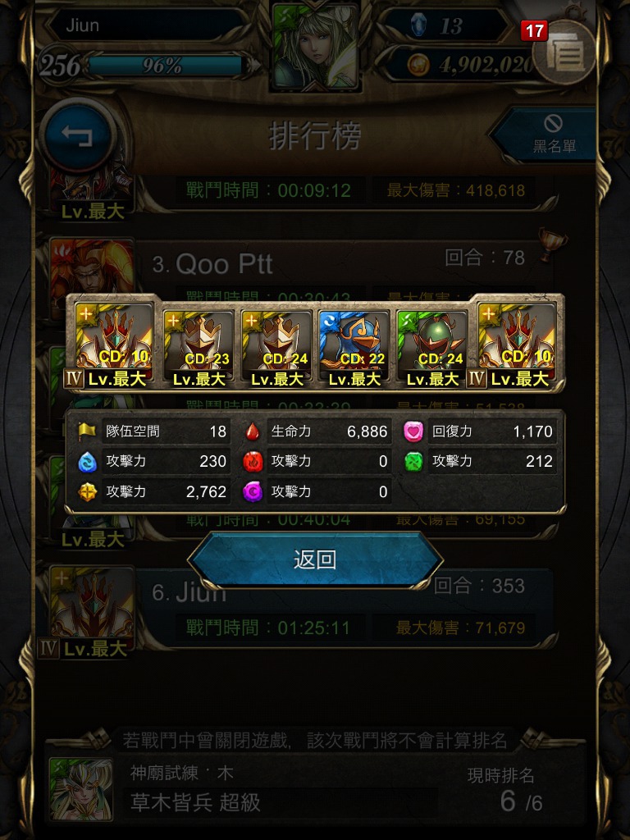Tap the blue back arrow button
Viewport: 630px width, 840px height.
(x=78, y=136)
